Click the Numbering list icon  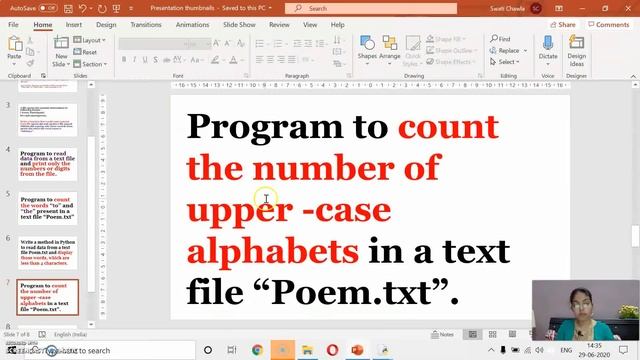(x=278, y=43)
